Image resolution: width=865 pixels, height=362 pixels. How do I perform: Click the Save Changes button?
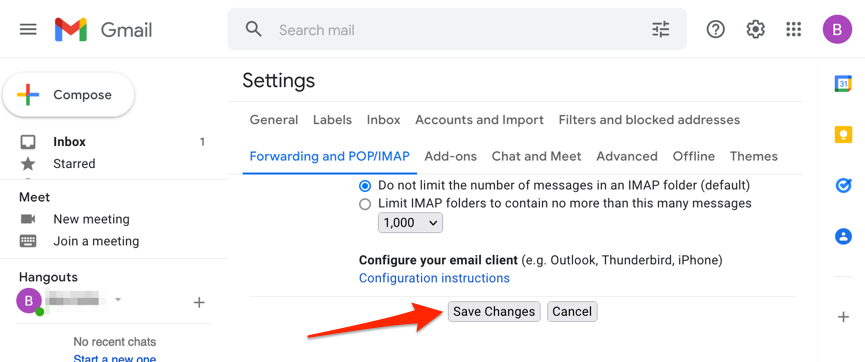coord(494,312)
